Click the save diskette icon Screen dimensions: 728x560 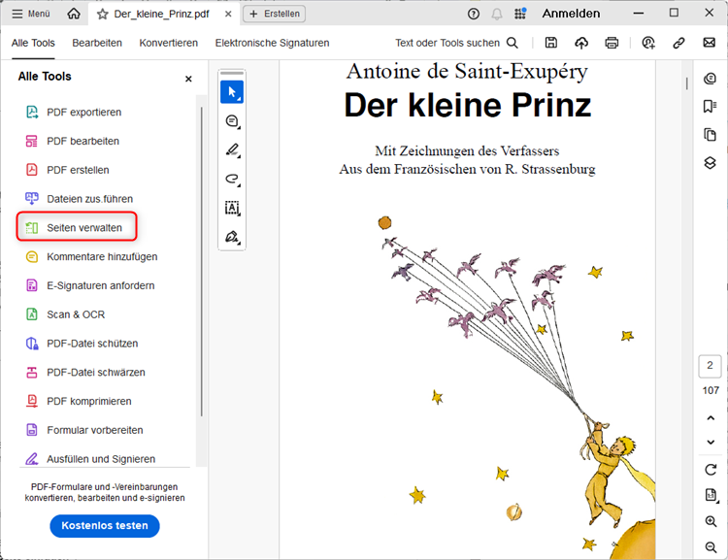tap(550, 43)
